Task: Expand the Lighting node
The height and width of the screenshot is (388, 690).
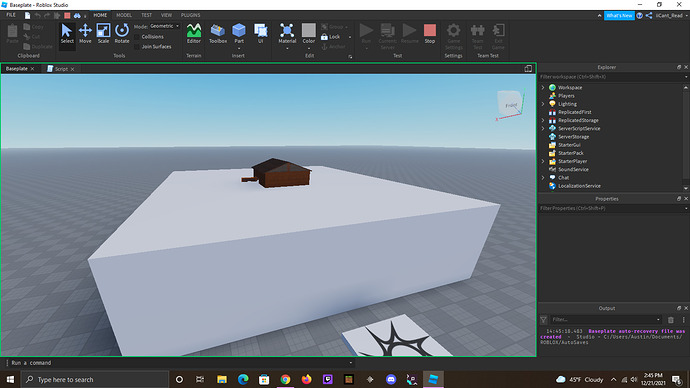Action: click(x=543, y=104)
